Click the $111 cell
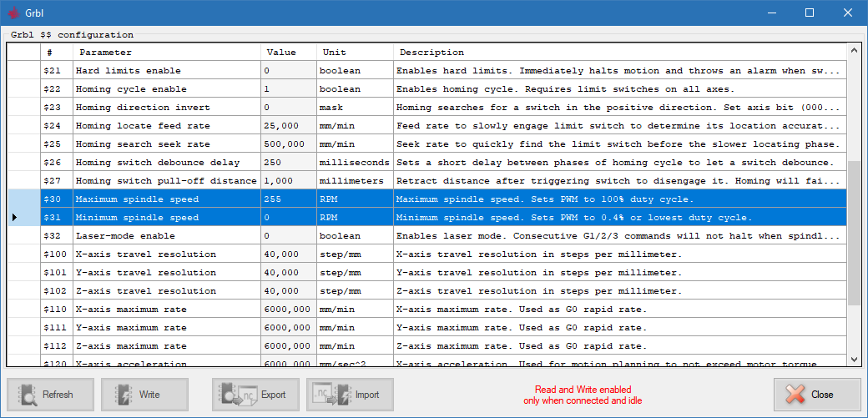 pos(57,327)
